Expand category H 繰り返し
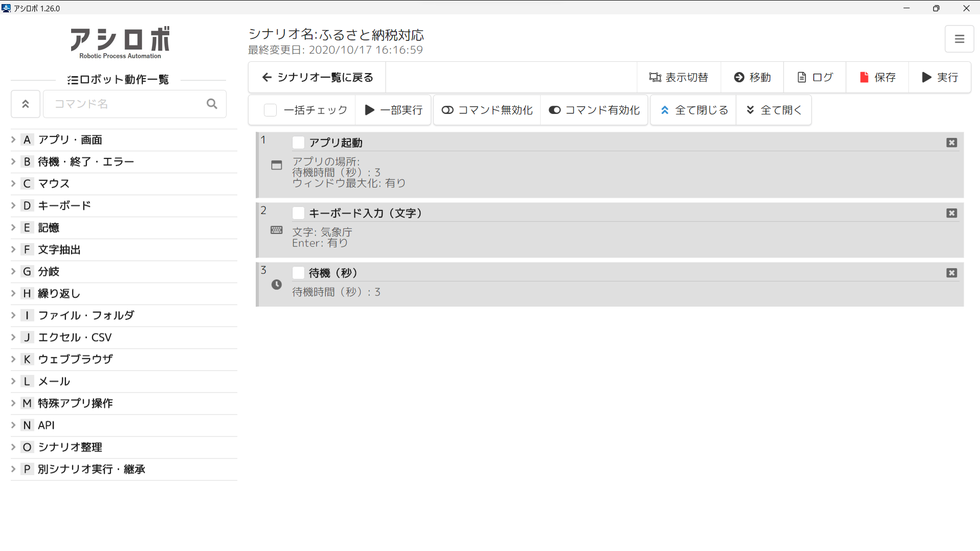Image resolution: width=980 pixels, height=551 pixels. [124, 293]
